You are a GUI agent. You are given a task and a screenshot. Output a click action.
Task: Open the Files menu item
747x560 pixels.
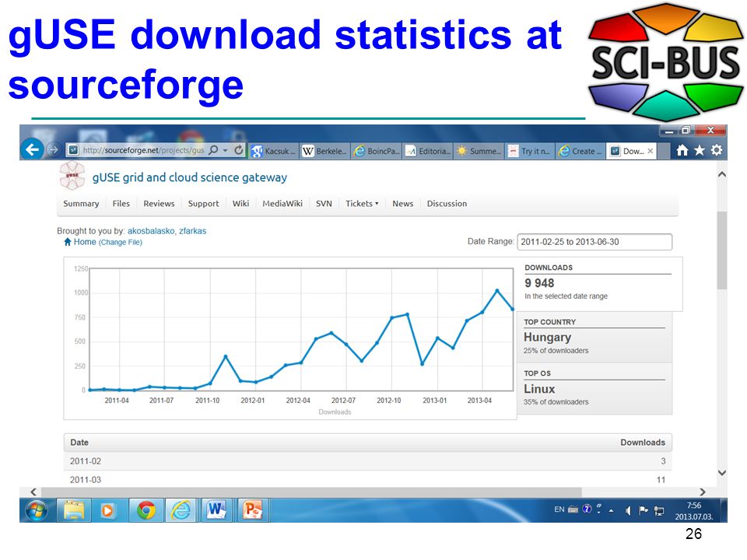point(121,203)
